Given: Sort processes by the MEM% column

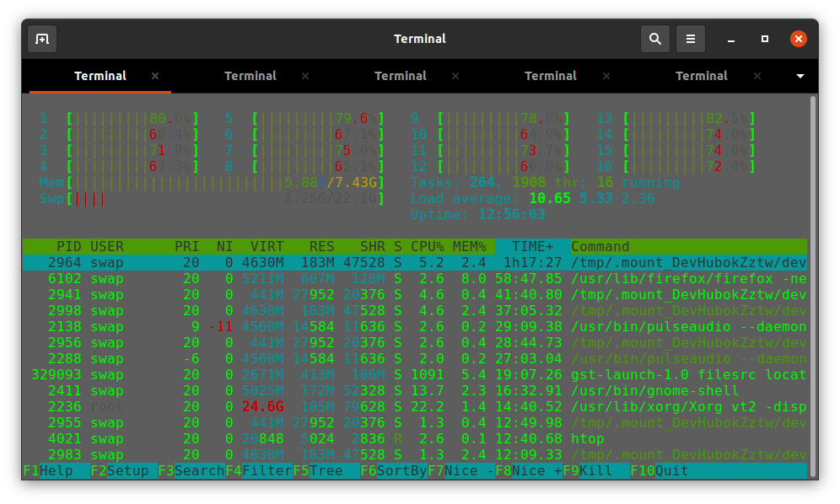Looking at the screenshot, I should click(471, 246).
